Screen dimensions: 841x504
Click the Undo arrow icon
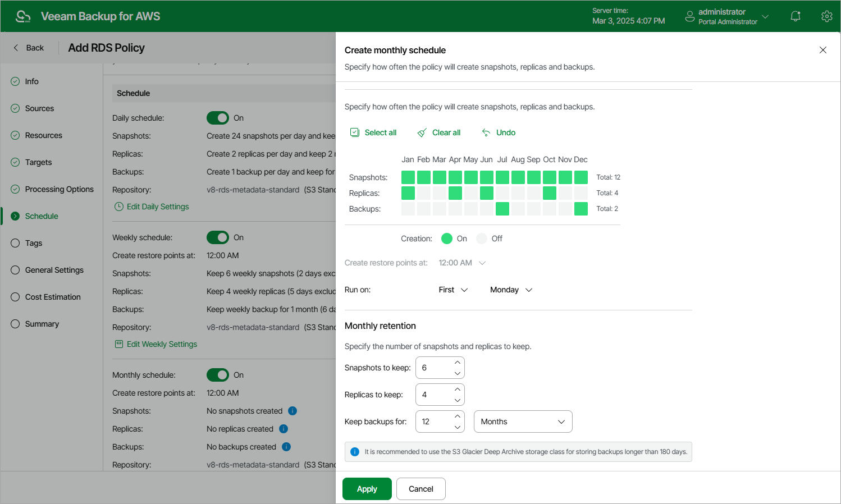pos(485,132)
